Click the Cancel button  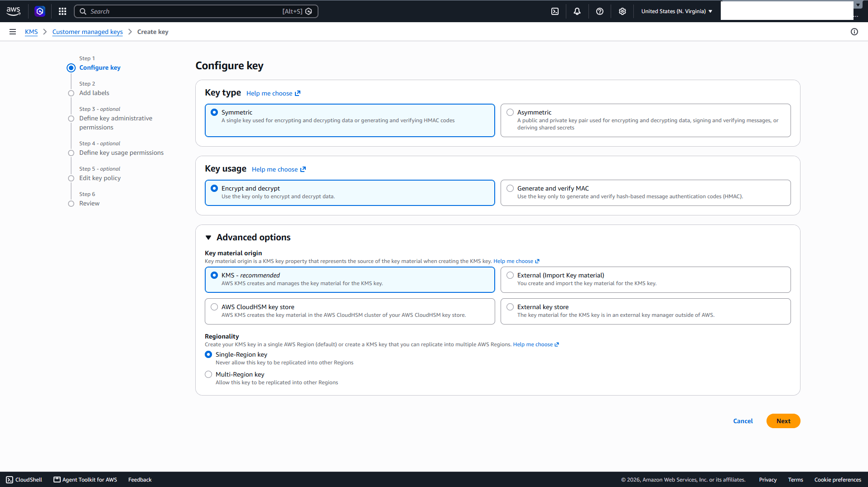pyautogui.click(x=743, y=421)
